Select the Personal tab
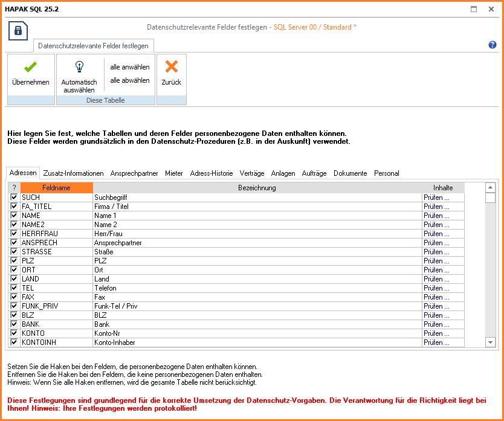The image size is (504, 421). coord(386,173)
